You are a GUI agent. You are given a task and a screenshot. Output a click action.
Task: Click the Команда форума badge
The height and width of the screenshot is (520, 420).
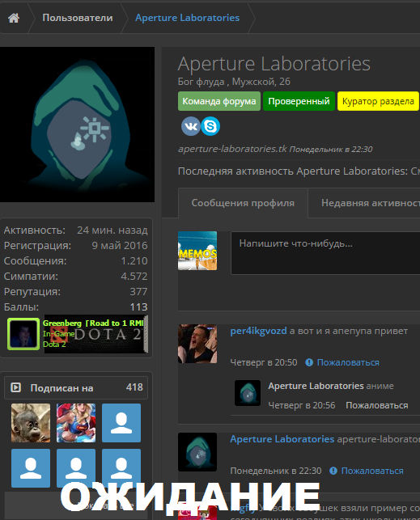point(219,101)
